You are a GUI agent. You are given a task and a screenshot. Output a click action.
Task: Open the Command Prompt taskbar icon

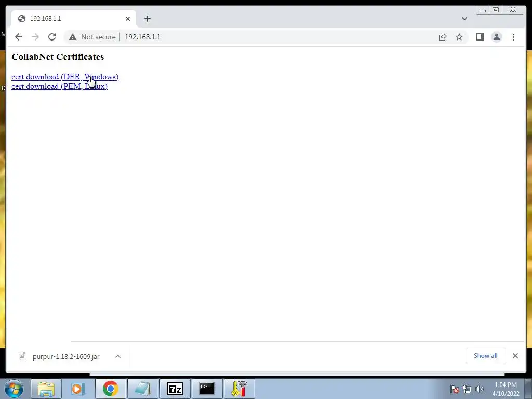tap(207, 389)
